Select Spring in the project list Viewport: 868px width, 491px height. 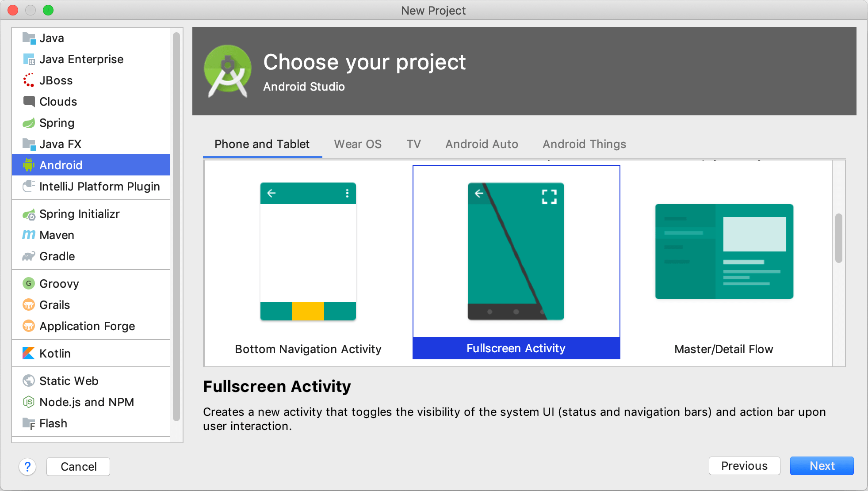point(91,123)
